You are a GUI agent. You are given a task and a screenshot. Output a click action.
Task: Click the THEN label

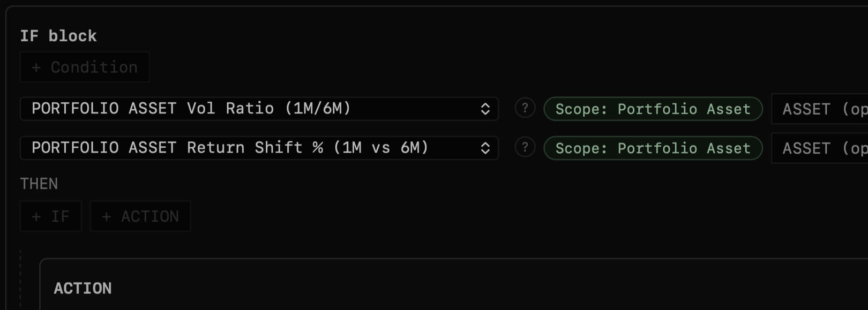[x=39, y=184]
